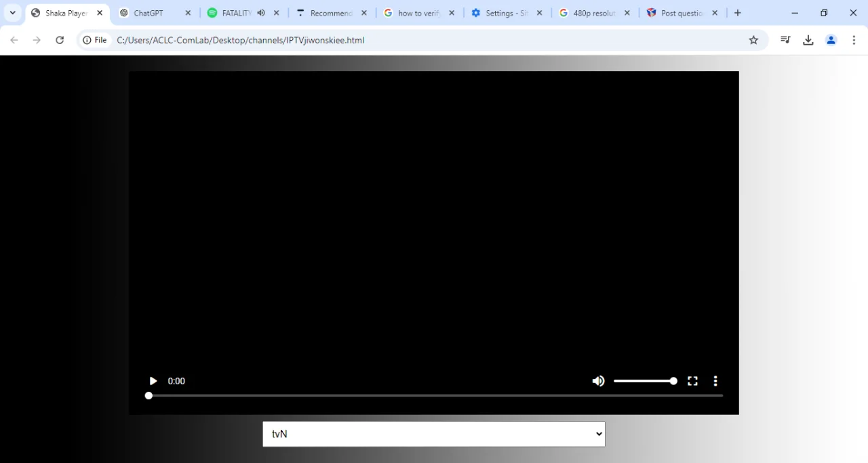Mute the FATALITY tab audio icon

click(261, 13)
